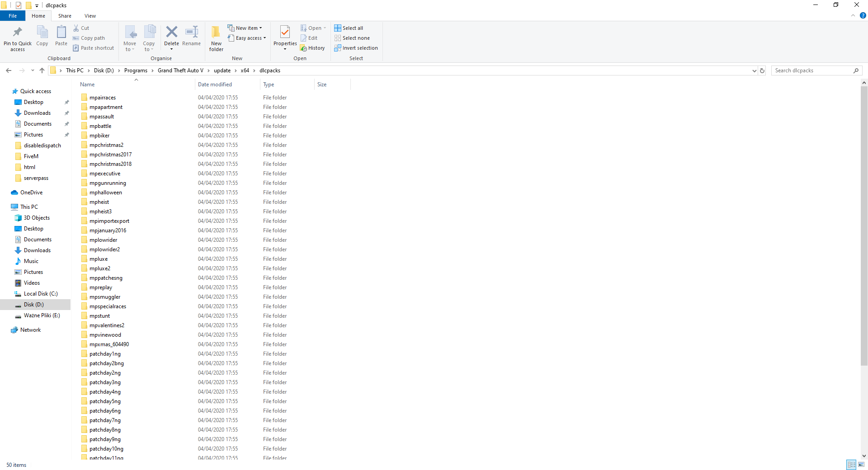This screenshot has height=470, width=868.
Task: Click Select all in the ribbon
Action: [349, 28]
